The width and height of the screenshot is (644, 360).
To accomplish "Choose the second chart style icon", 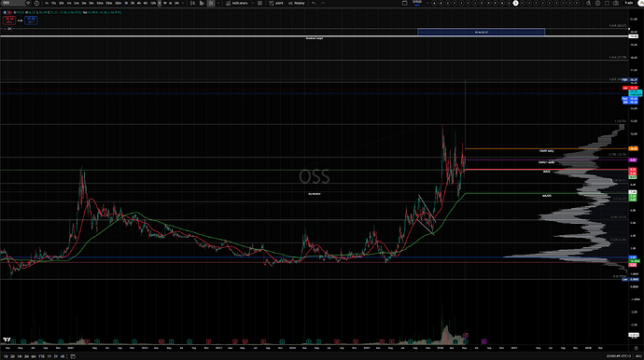I will (x=202, y=3).
